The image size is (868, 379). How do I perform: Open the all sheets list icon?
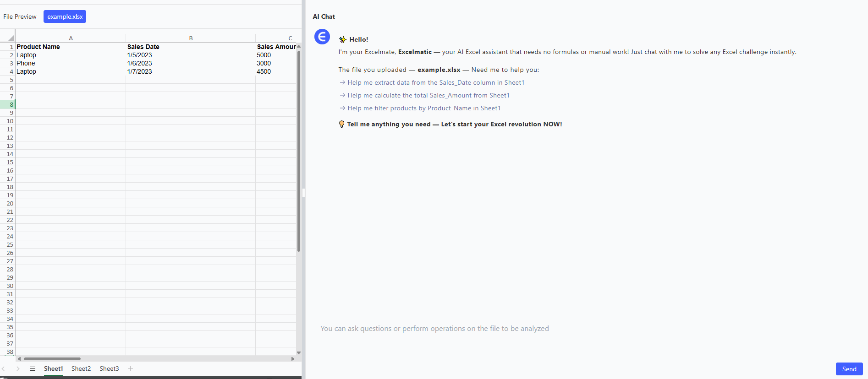click(33, 368)
